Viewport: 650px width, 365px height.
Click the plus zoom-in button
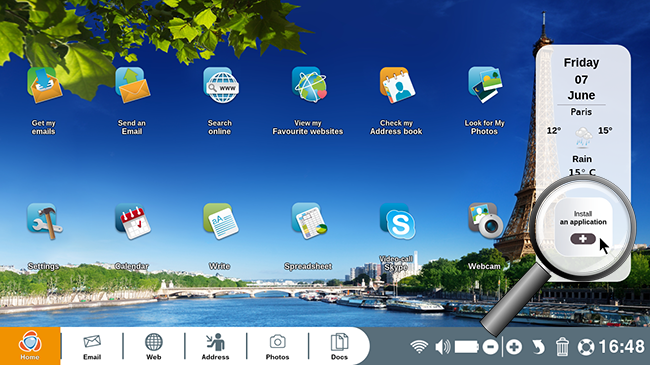514,347
